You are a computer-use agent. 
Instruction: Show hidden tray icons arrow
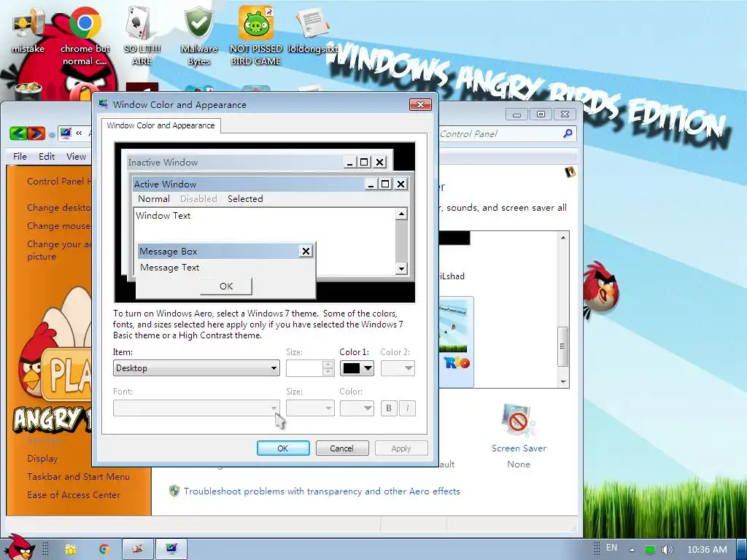632,550
